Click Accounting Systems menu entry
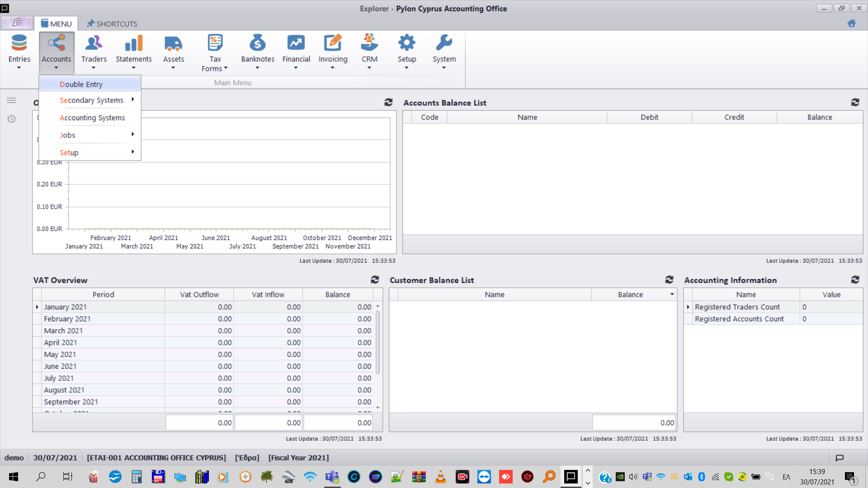The image size is (868, 488). click(92, 117)
